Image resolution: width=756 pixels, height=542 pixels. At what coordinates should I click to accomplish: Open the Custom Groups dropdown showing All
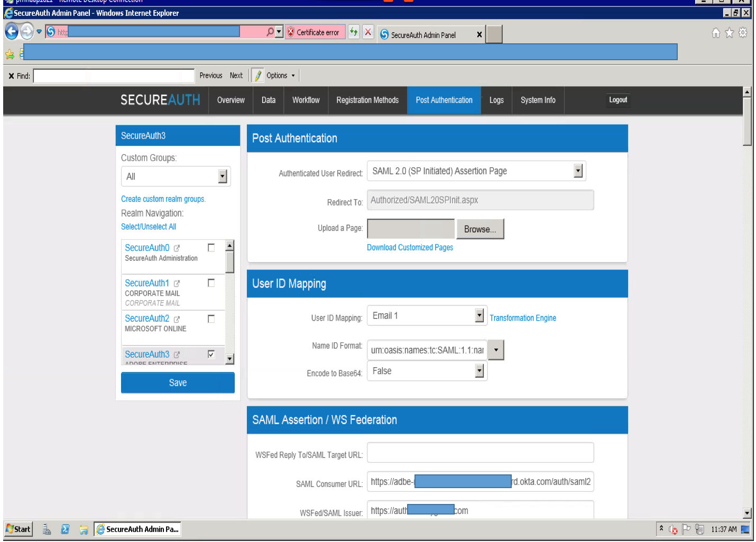(x=223, y=176)
